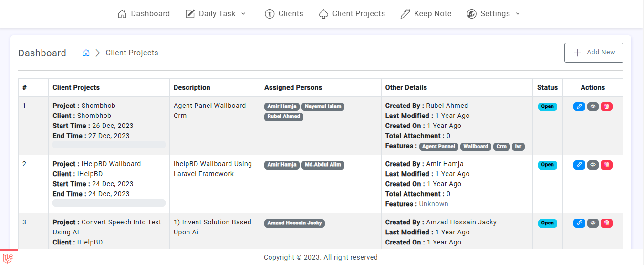This screenshot has height=265, width=644.
Task: Edit the Convert Speech Into Text project
Action: tap(579, 223)
